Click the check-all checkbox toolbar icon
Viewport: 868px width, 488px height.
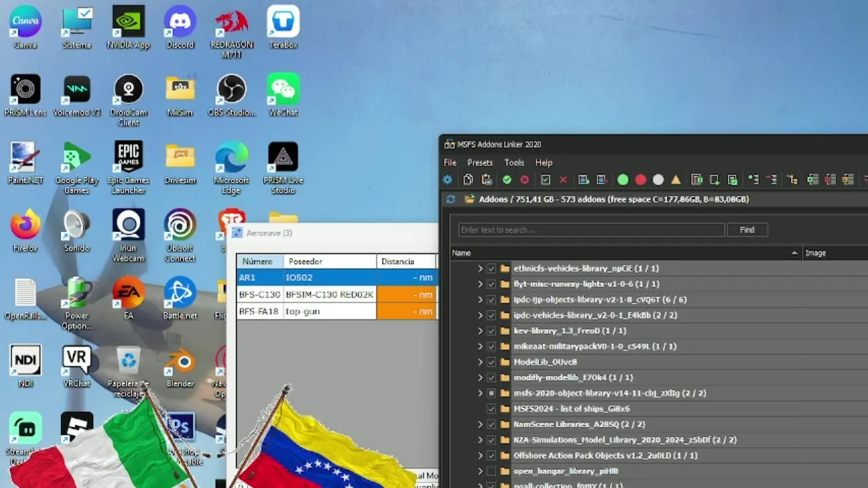point(545,180)
